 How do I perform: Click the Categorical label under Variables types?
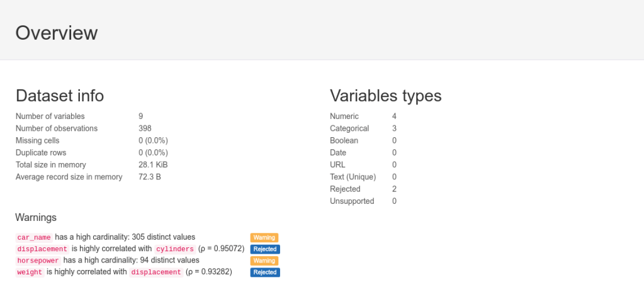349,128
